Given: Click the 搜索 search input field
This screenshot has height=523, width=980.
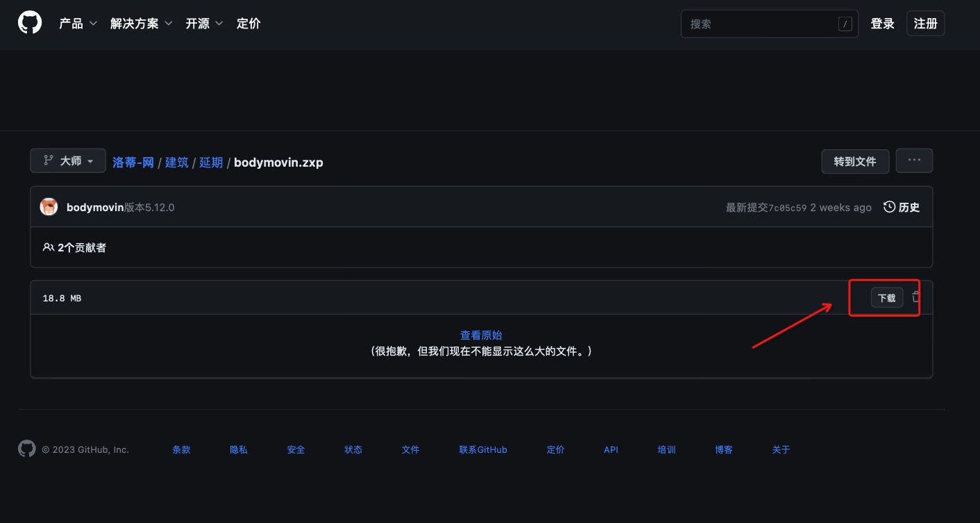Looking at the screenshot, I should coord(760,24).
